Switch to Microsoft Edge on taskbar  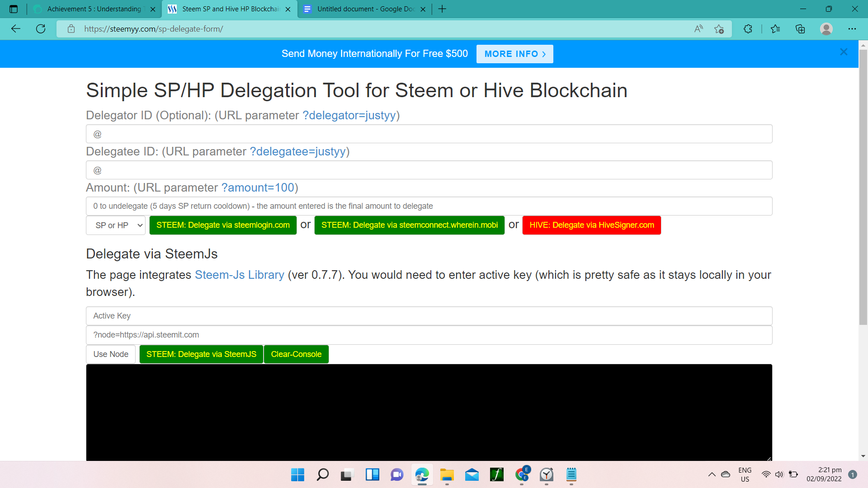[422, 474]
